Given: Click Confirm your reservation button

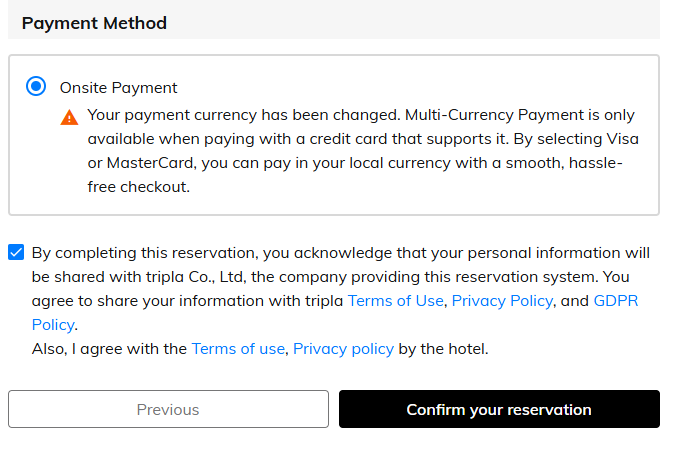Looking at the screenshot, I should 499,409.
